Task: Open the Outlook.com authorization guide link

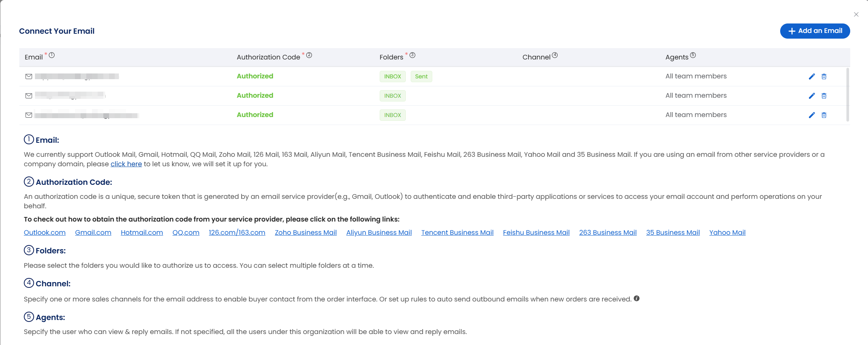Action: 45,233
